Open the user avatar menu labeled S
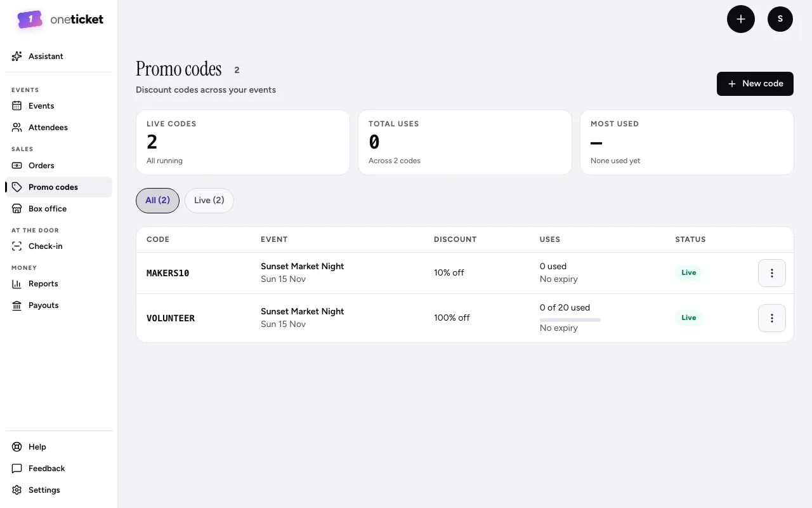This screenshot has width=812, height=508. [780, 19]
